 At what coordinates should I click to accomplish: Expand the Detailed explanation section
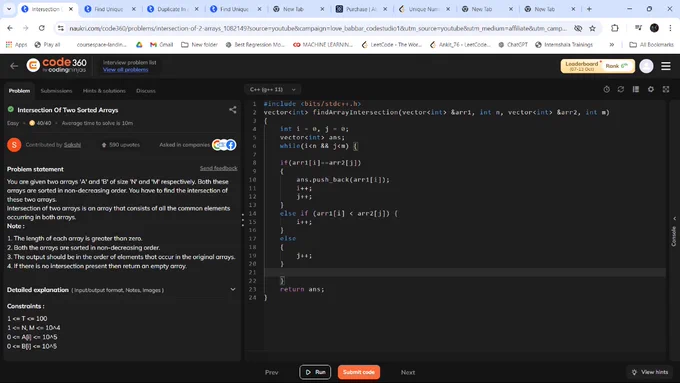233,289
